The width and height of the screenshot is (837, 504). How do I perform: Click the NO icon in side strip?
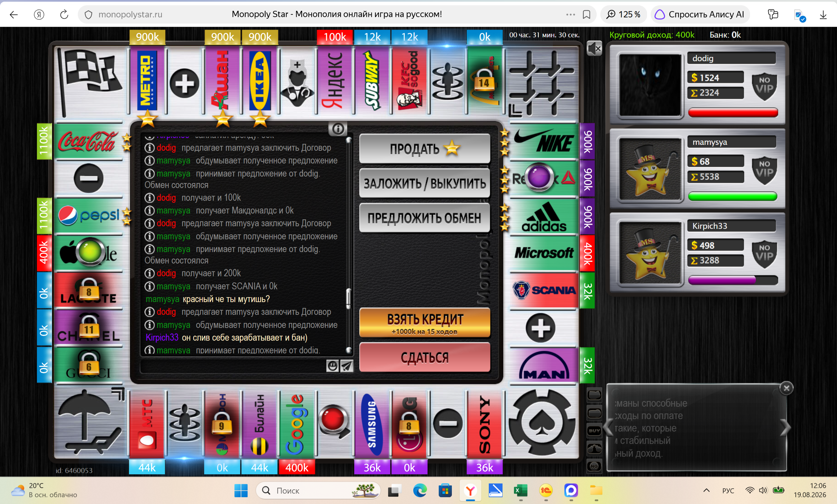[x=594, y=466]
